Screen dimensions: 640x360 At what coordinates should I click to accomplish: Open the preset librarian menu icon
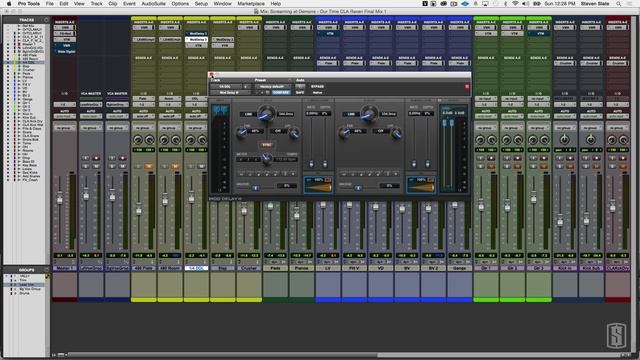(290, 80)
